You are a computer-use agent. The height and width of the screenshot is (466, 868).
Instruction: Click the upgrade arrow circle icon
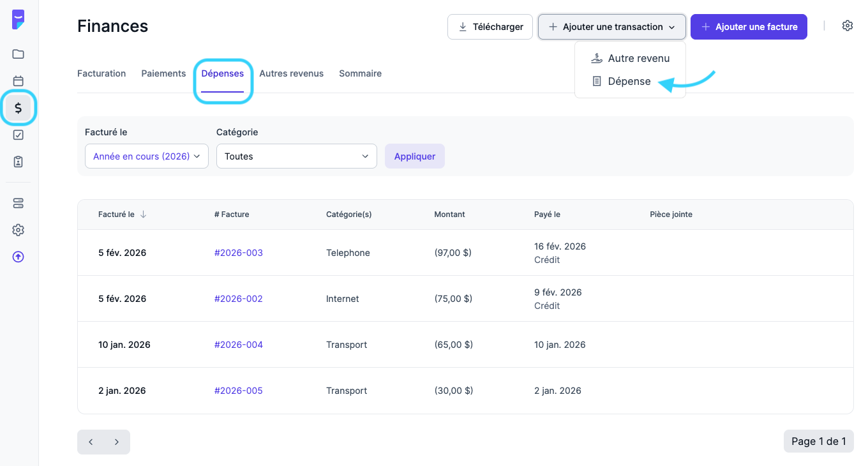pyautogui.click(x=19, y=257)
